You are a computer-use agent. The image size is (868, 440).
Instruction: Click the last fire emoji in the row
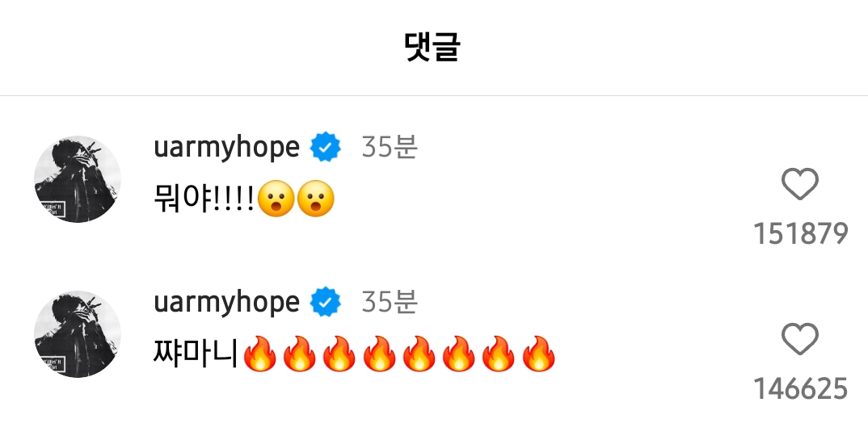point(538,353)
